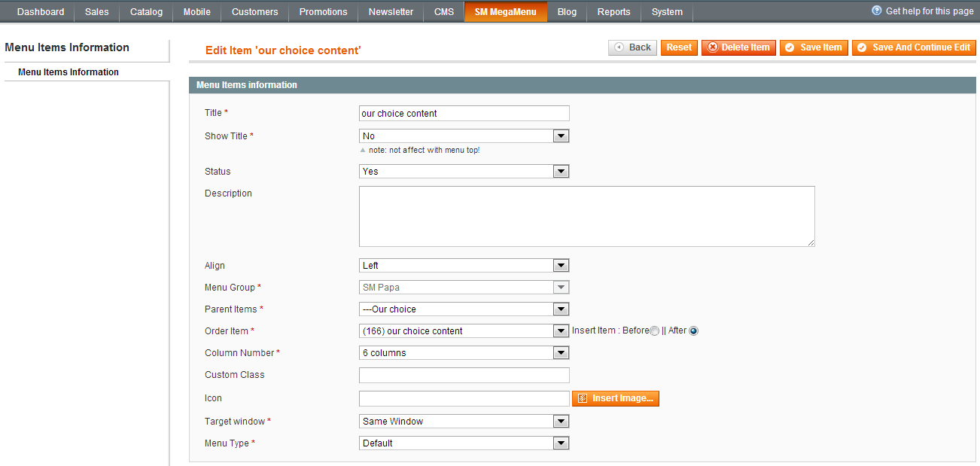Viewport: 980px width, 466px height.
Task: Focus the Description text area
Action: coord(586,216)
